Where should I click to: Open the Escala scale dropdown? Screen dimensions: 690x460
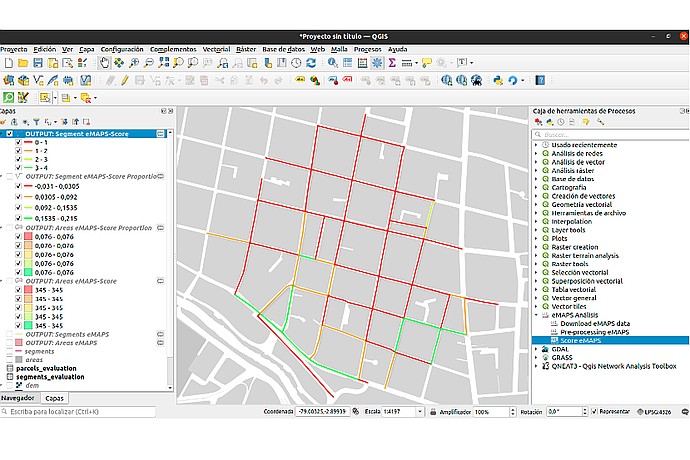click(x=420, y=412)
